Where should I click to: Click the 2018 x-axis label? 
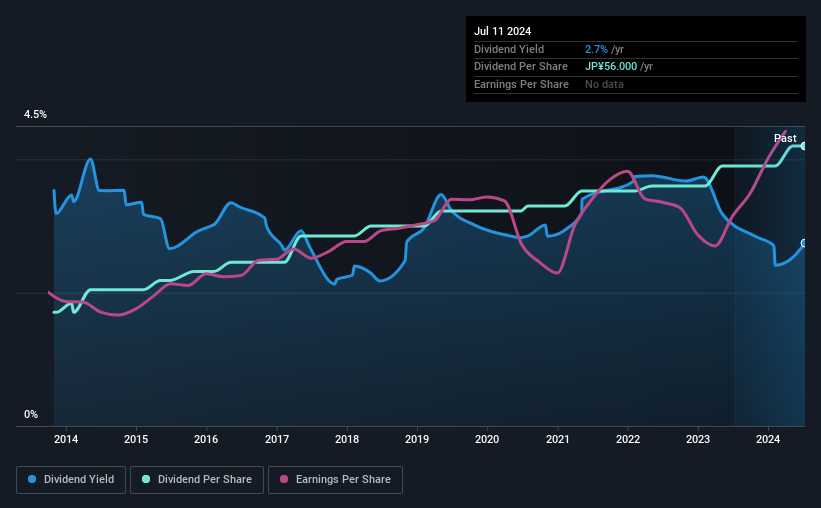pos(347,439)
